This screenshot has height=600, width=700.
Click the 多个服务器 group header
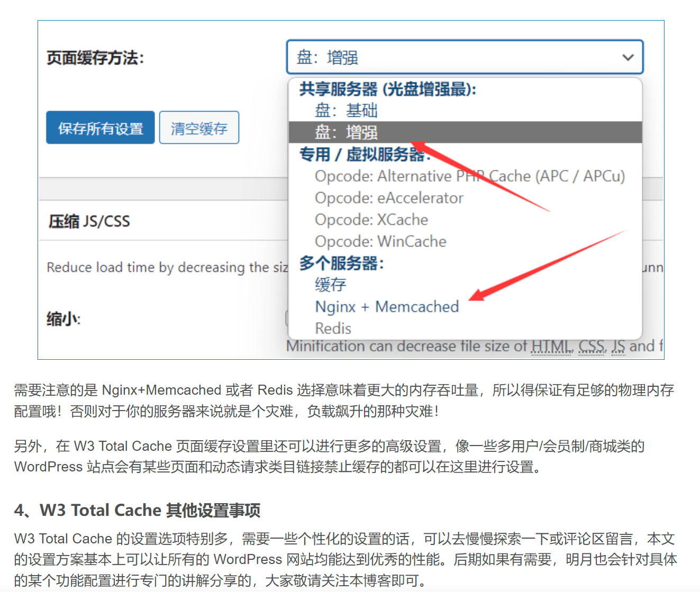click(x=342, y=263)
